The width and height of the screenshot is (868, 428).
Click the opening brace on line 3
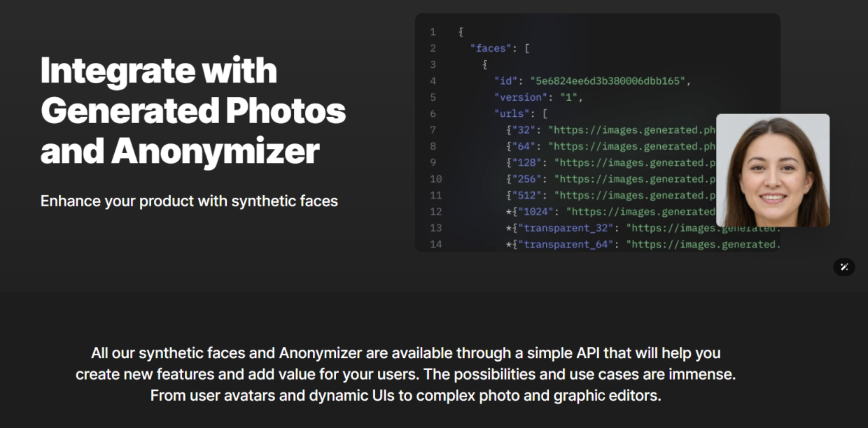484,64
